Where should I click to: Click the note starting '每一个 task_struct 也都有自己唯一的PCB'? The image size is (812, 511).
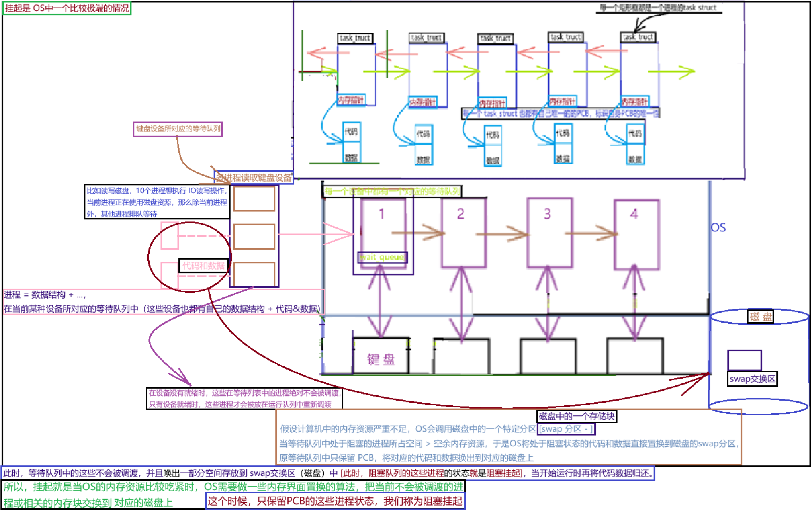(561, 113)
